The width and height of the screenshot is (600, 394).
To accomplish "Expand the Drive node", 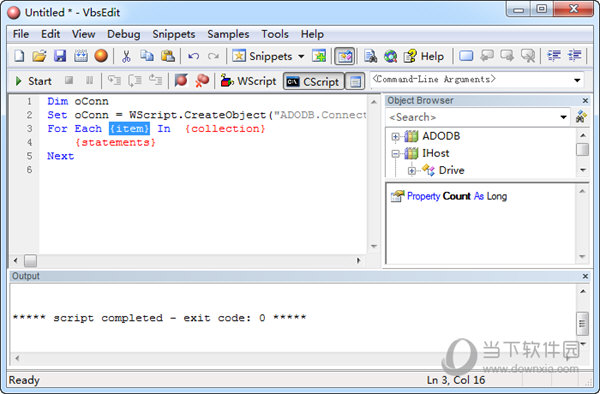I will click(412, 171).
